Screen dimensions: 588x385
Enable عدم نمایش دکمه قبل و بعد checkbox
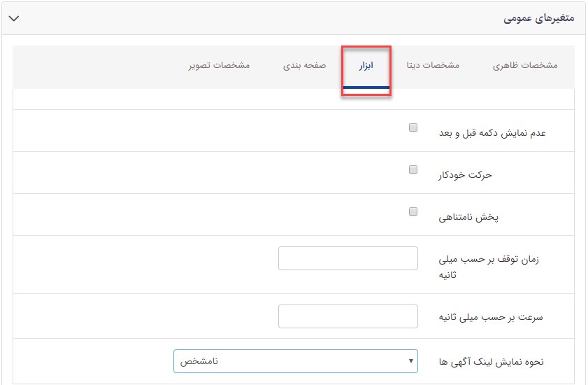413,127
